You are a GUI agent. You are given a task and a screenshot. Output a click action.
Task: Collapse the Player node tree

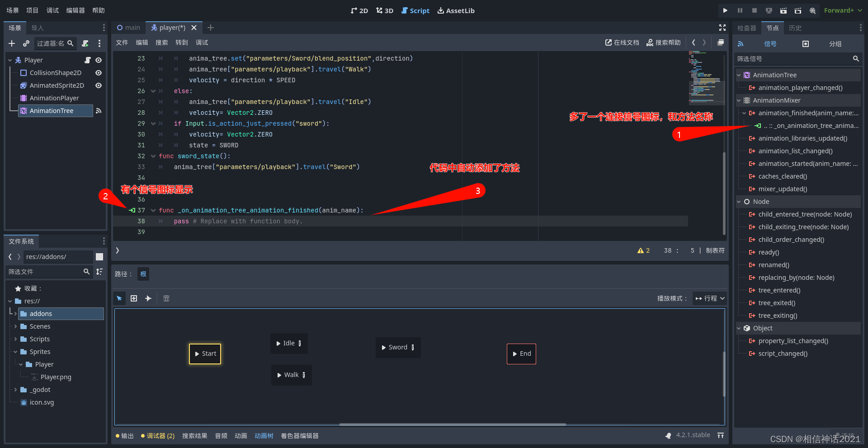tap(10, 60)
